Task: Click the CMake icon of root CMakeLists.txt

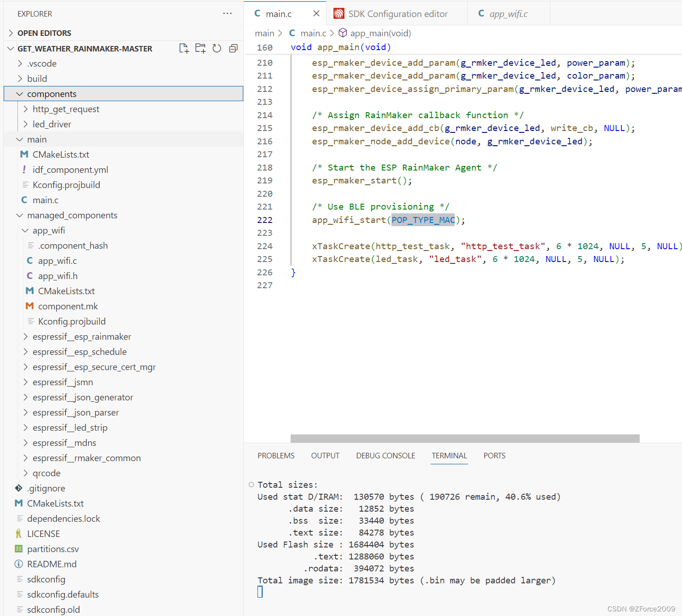Action: 19,503
